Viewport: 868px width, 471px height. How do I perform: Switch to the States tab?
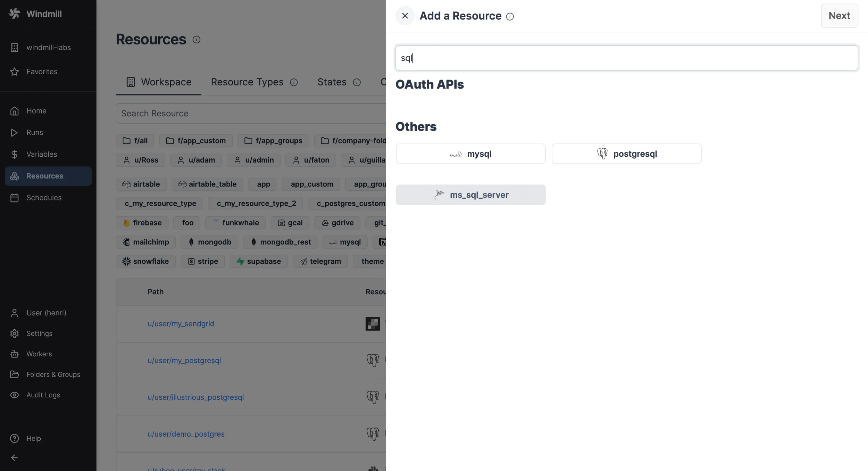pos(332,82)
